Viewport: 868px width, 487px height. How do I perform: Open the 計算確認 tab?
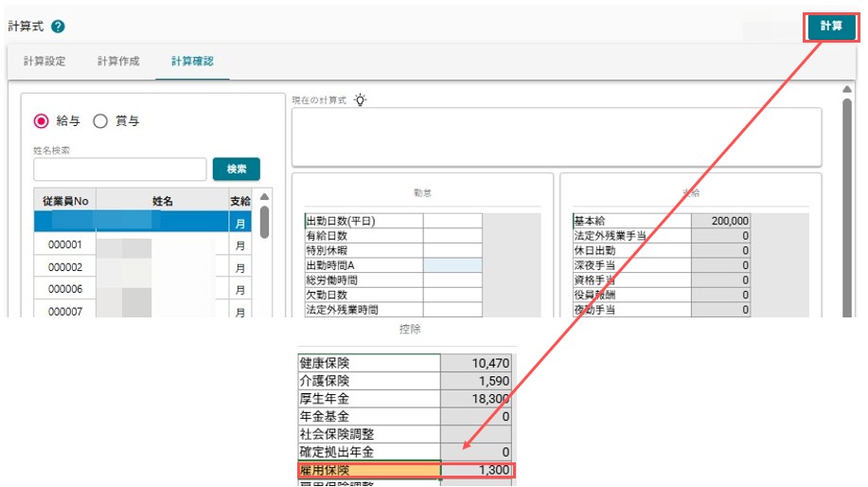(x=192, y=61)
